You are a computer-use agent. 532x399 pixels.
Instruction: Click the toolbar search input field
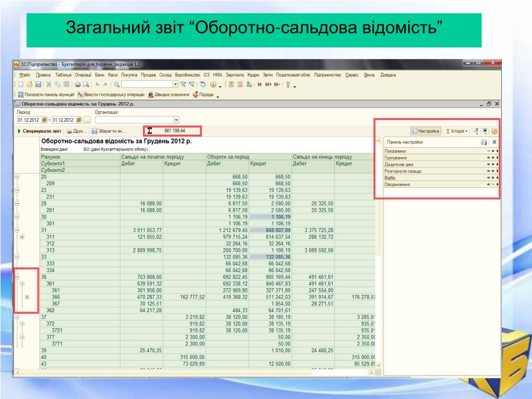pyautogui.click(x=147, y=84)
